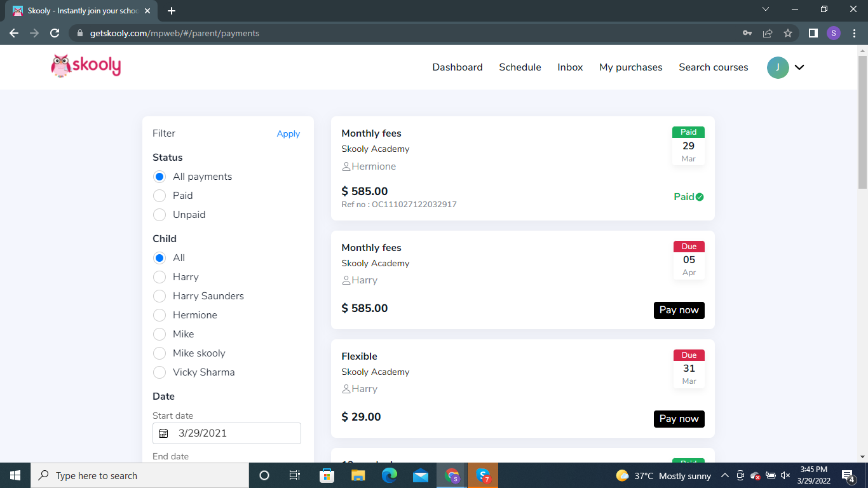868x488 pixels.
Task: Click the green Paid status label
Action: coord(689,197)
